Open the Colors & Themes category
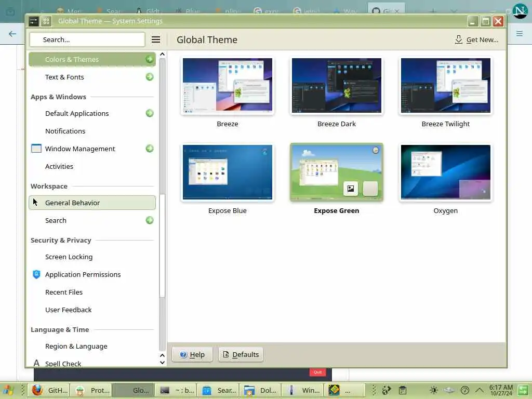The width and height of the screenshot is (532, 399). tap(92, 59)
